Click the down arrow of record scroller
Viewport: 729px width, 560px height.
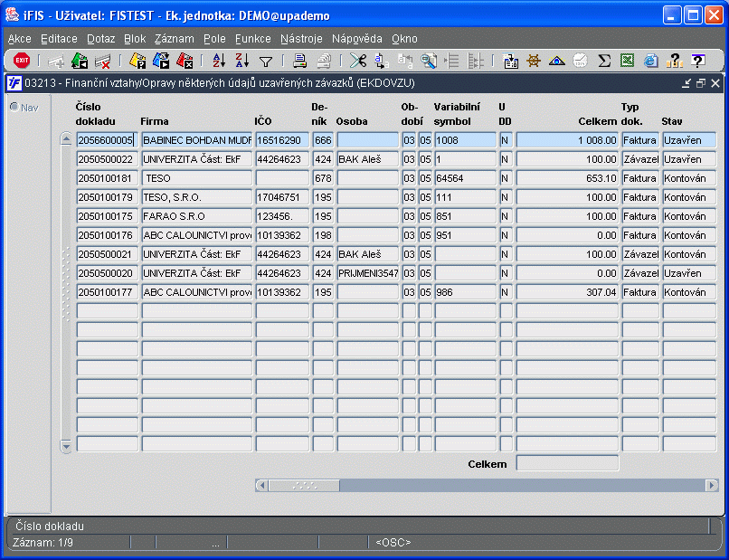tap(66, 446)
